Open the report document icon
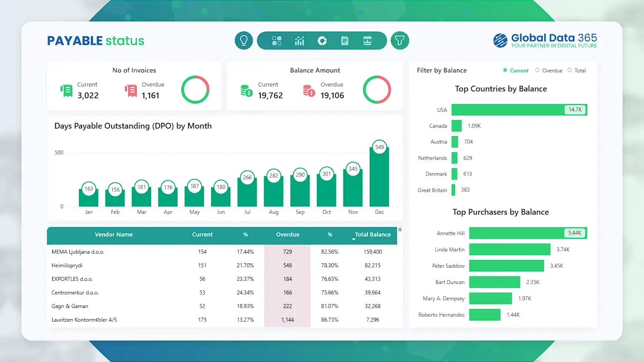 coord(344,40)
